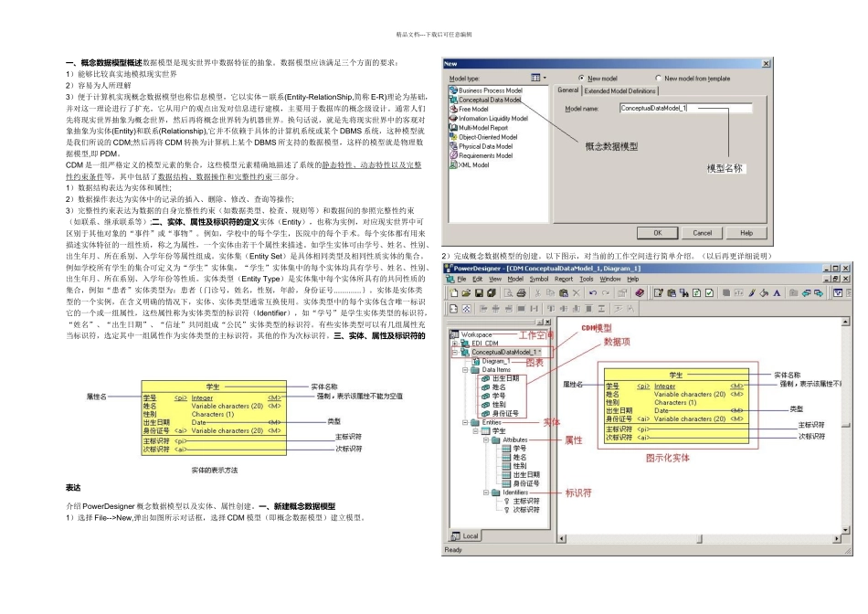Click the Save diskette toolbar icon
The width and height of the screenshot is (868, 614).
click(479, 293)
